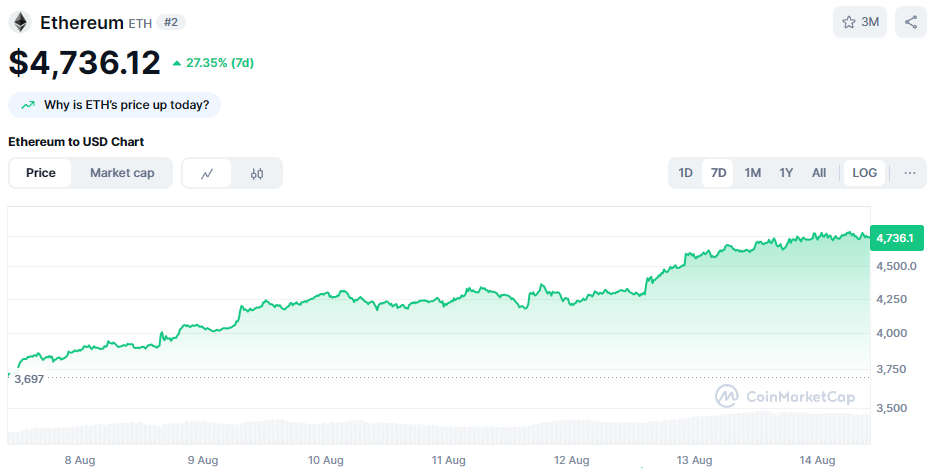Click the 8 Aug date label

click(80, 460)
